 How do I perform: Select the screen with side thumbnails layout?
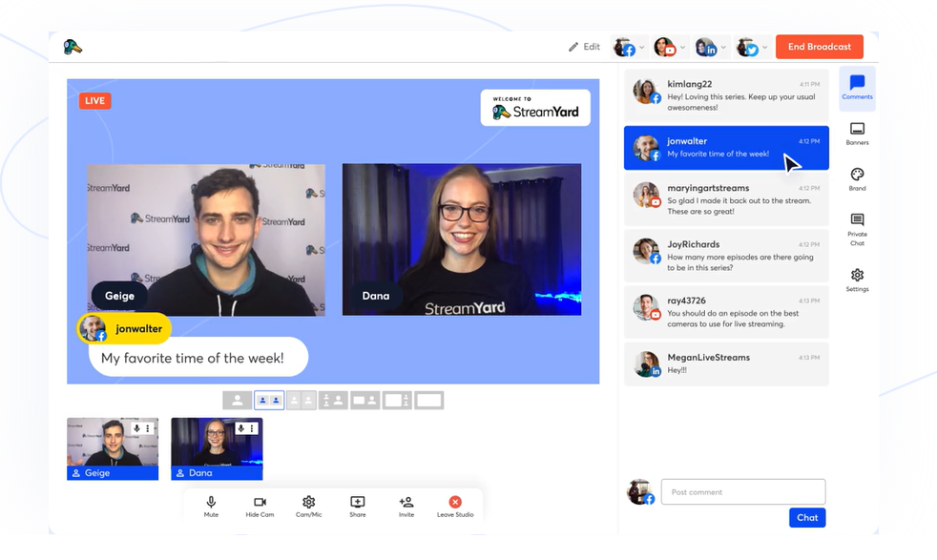tap(397, 401)
